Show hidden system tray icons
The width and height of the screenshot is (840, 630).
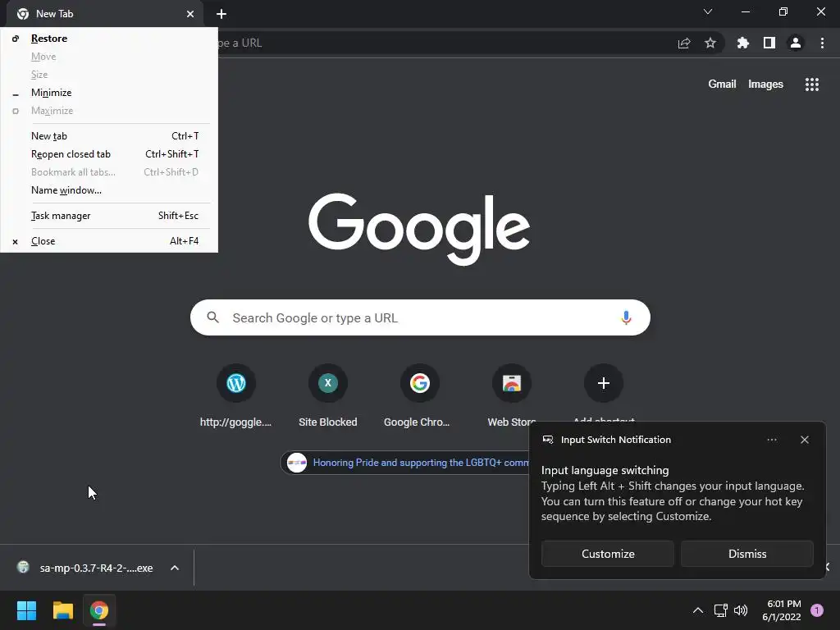point(697,610)
